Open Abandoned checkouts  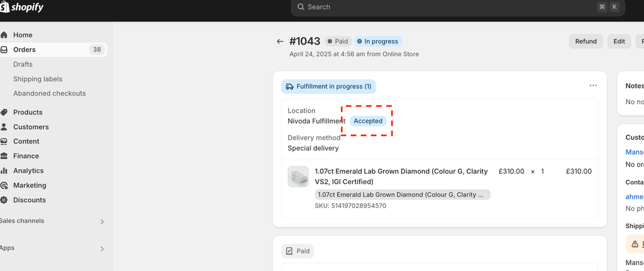click(x=49, y=93)
